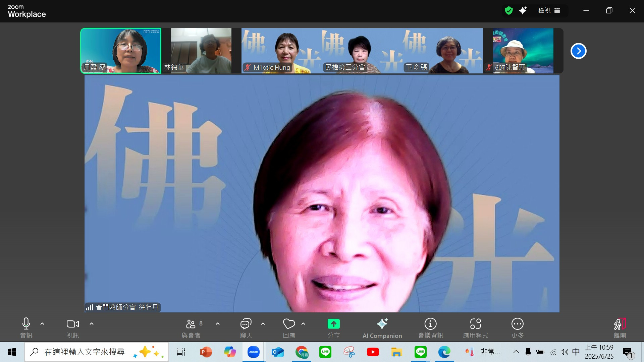Open the View layout menu at top

coord(549,10)
